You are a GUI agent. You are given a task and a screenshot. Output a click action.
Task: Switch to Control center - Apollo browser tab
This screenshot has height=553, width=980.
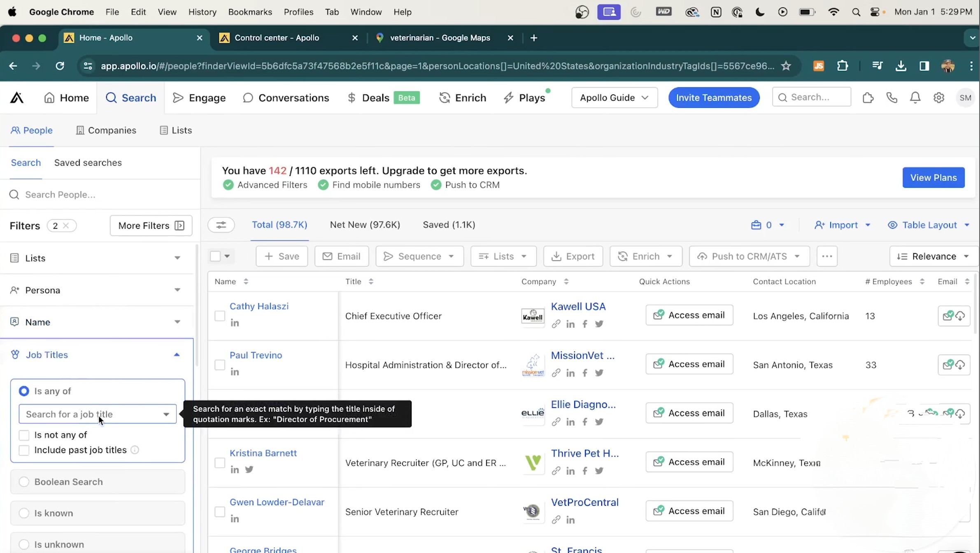288,38
